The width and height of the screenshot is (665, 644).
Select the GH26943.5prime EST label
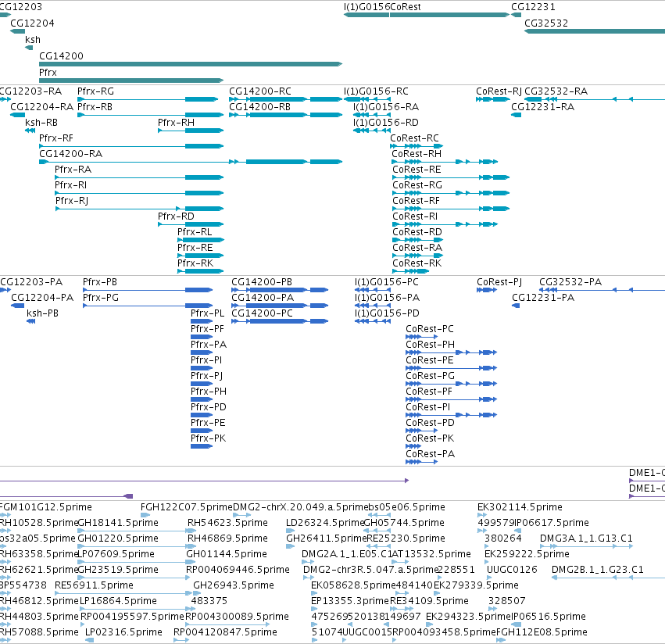click(234, 585)
